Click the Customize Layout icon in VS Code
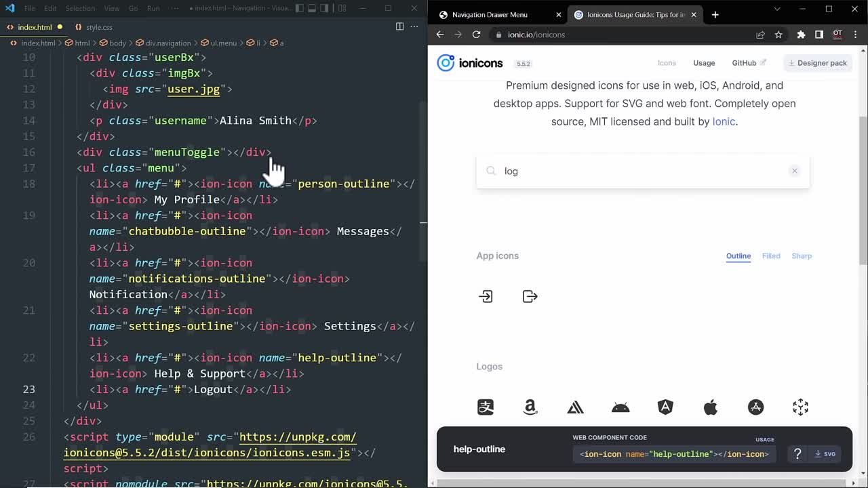Image resolution: width=868 pixels, height=488 pixels. (342, 8)
